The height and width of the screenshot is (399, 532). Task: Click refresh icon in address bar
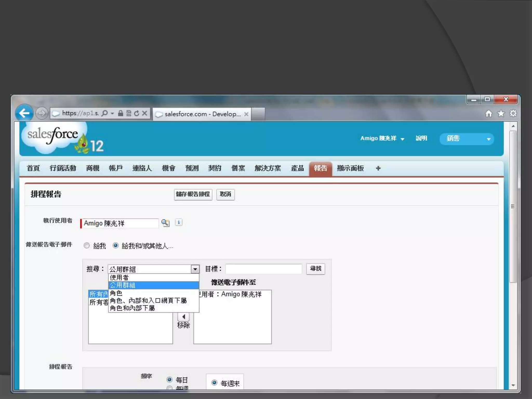(137, 113)
